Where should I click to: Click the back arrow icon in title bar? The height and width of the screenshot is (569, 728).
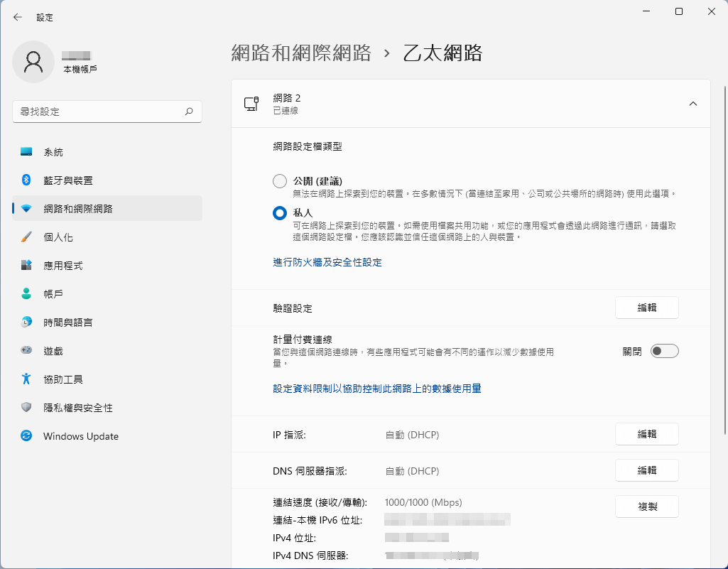pos(18,17)
